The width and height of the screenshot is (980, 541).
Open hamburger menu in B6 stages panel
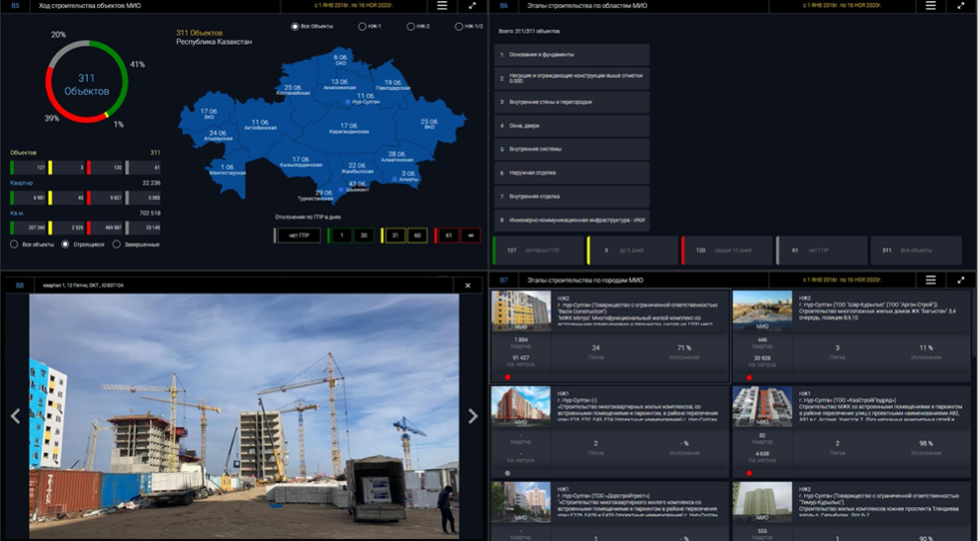point(931,6)
